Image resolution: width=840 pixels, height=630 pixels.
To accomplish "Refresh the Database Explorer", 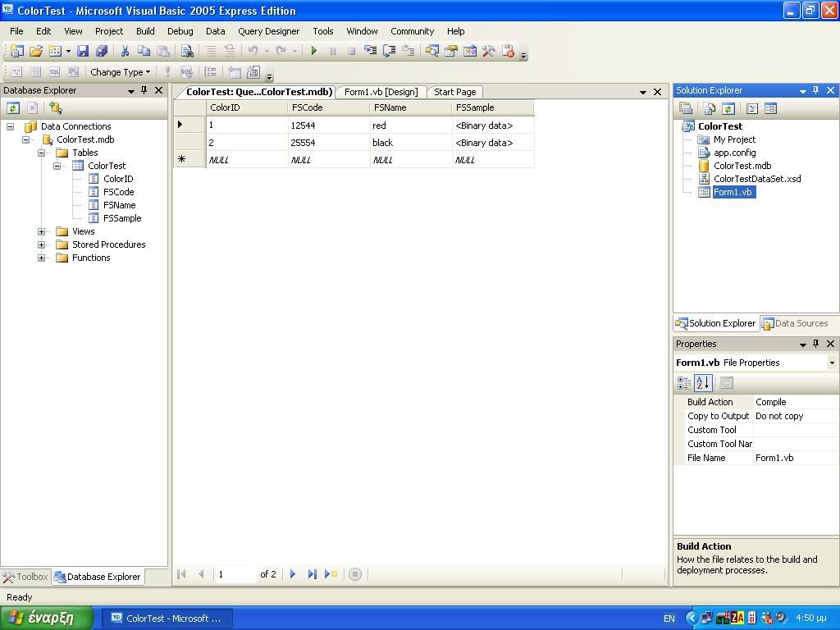I will tap(13, 108).
